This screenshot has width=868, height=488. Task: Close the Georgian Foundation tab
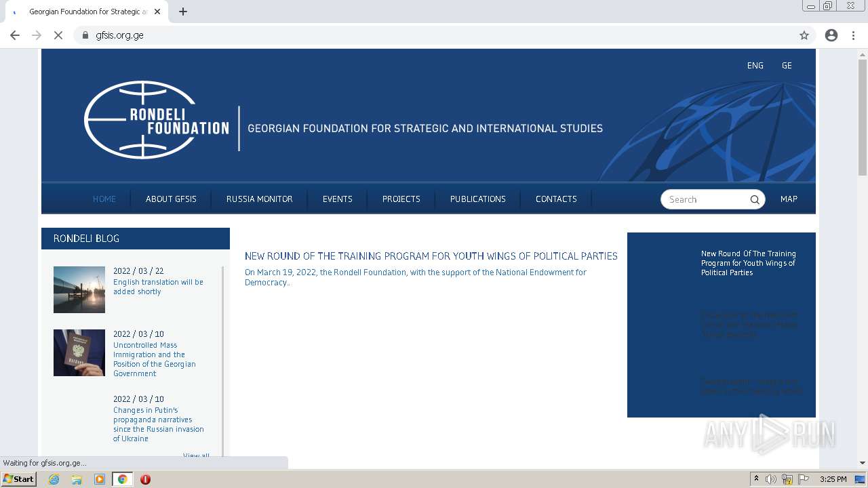pos(158,12)
